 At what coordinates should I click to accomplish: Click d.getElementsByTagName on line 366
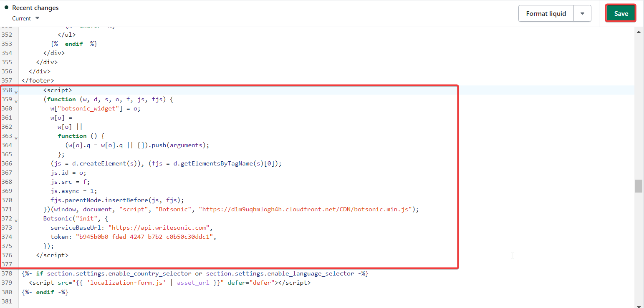[x=214, y=163]
